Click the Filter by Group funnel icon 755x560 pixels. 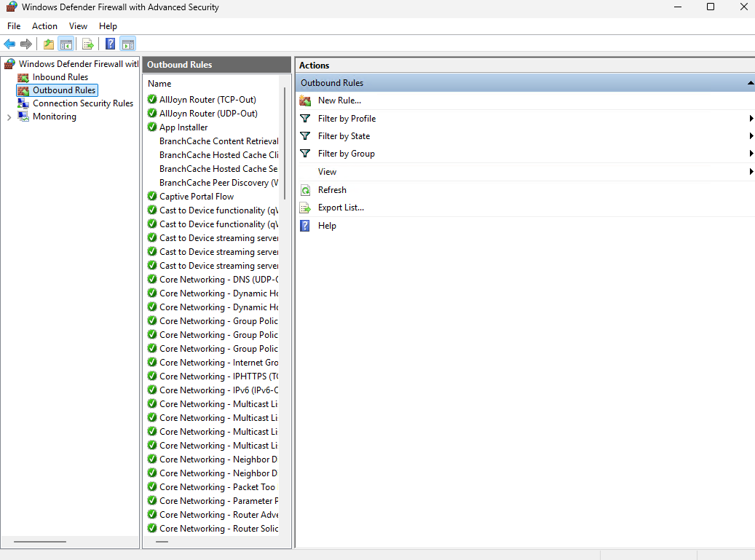305,154
